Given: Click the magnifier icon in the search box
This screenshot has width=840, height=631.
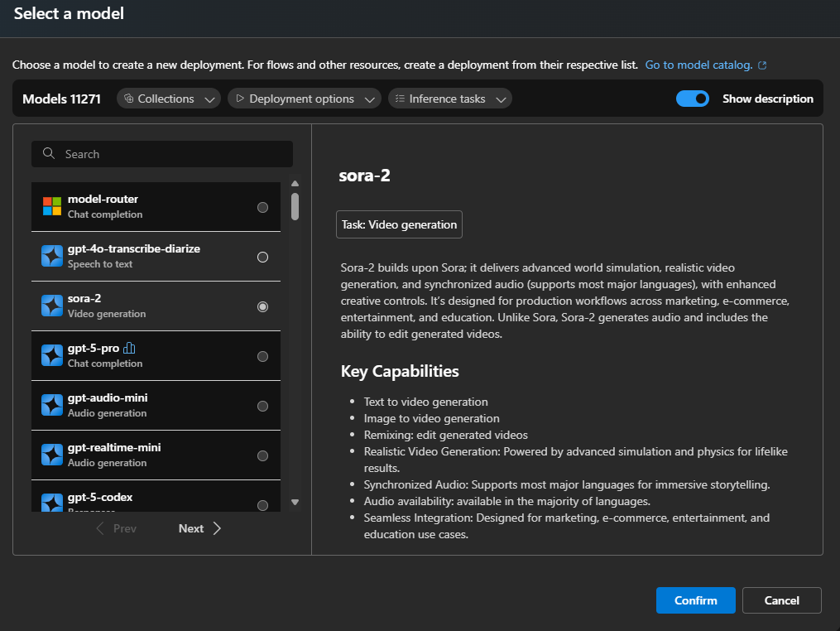Looking at the screenshot, I should (x=50, y=154).
